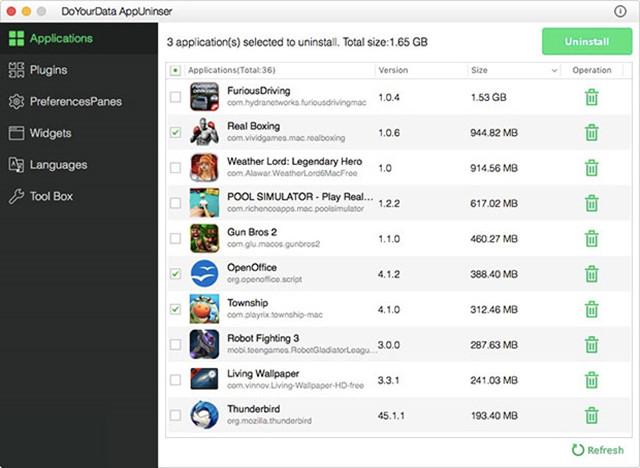Open the info icon in title bar
Viewport: 640px width, 468px height.
click(620, 11)
